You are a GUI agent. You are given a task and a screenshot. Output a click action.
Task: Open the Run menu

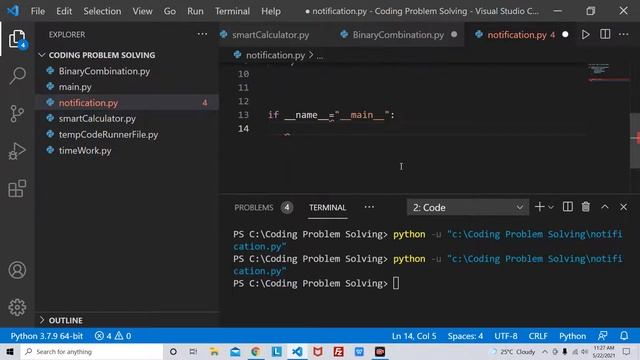click(195, 11)
